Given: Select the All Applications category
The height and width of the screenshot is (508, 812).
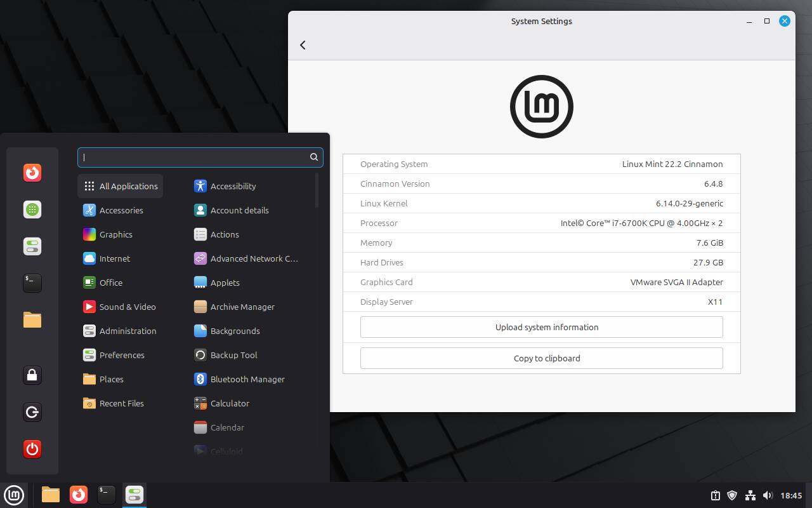Looking at the screenshot, I should 120,186.
